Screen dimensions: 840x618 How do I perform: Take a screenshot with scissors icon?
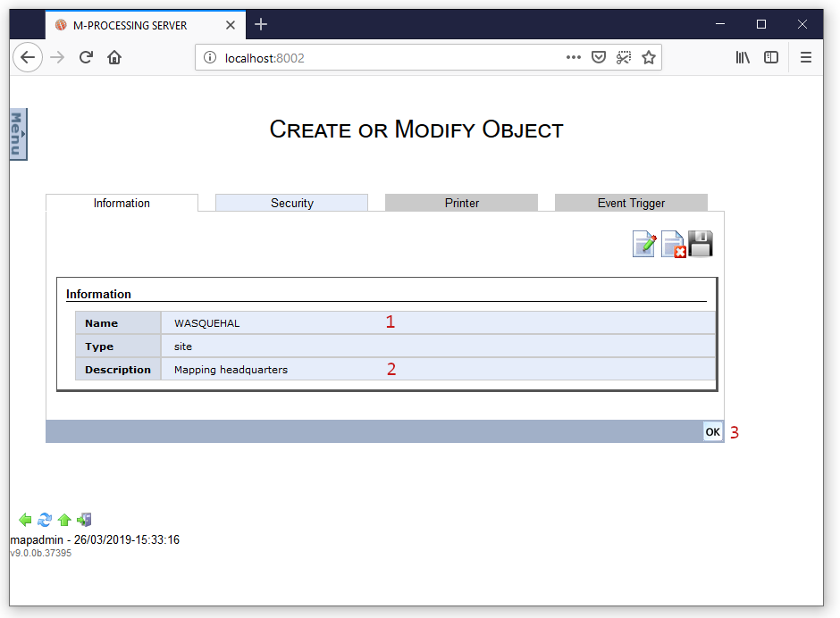tap(624, 58)
